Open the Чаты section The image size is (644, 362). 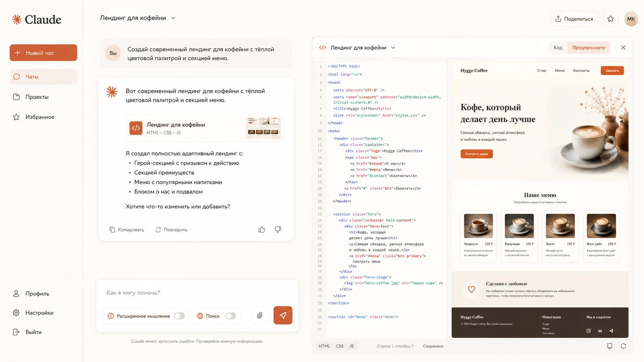pyautogui.click(x=43, y=77)
